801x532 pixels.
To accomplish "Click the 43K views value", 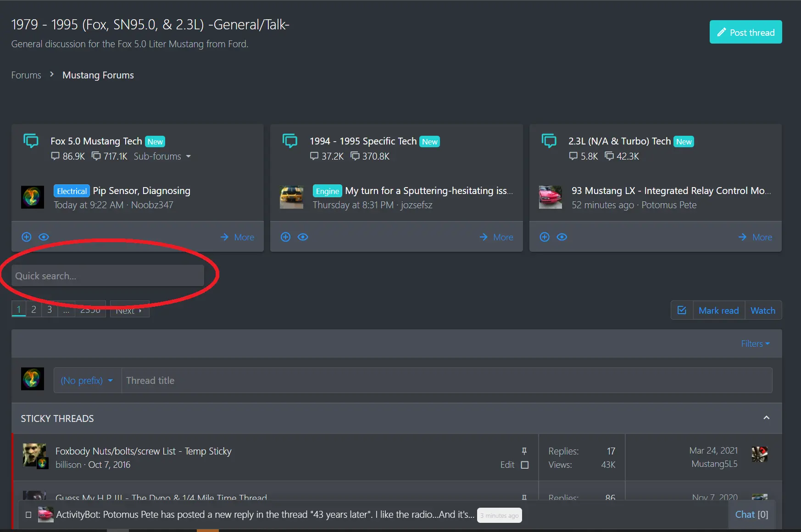I will click(x=608, y=465).
